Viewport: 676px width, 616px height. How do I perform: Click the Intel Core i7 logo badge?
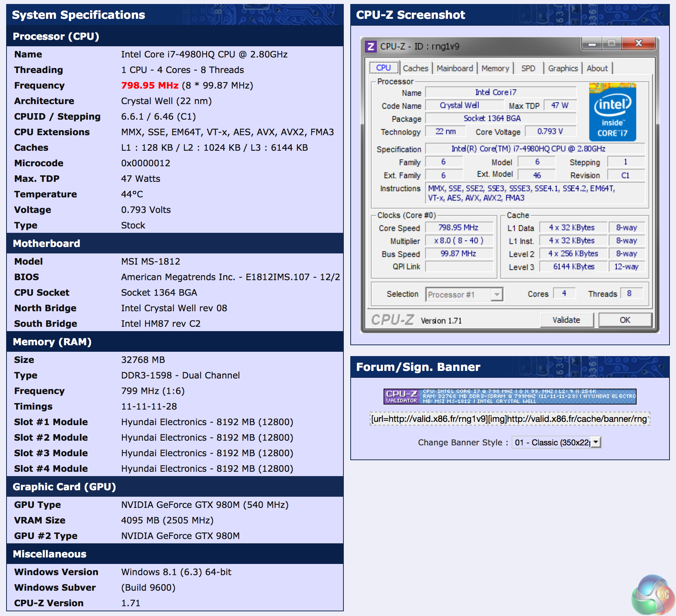(x=612, y=112)
